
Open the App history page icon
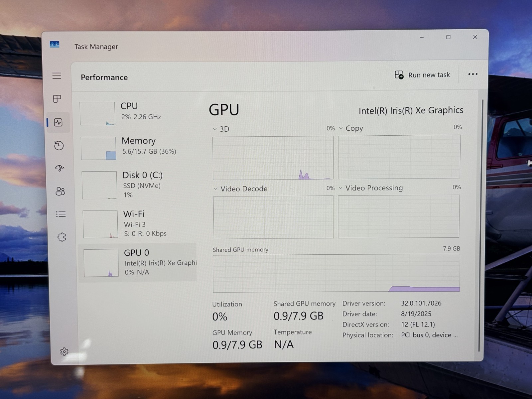[x=59, y=145]
